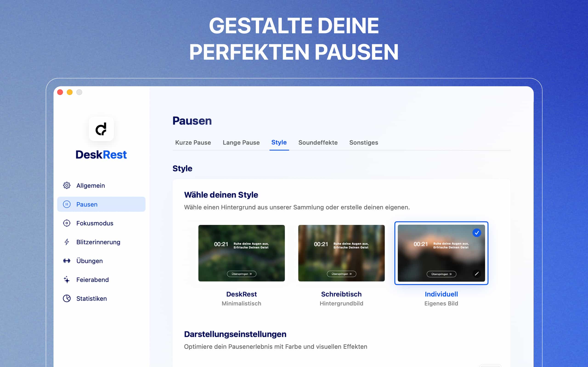Open Statistiken with the clock icon
Viewport: 588px width, 367px height.
pyautogui.click(x=66, y=298)
